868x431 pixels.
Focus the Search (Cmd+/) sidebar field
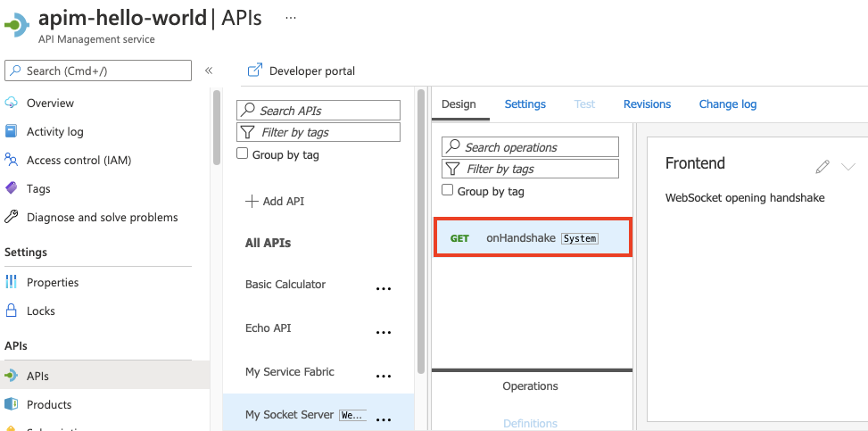tap(98, 70)
